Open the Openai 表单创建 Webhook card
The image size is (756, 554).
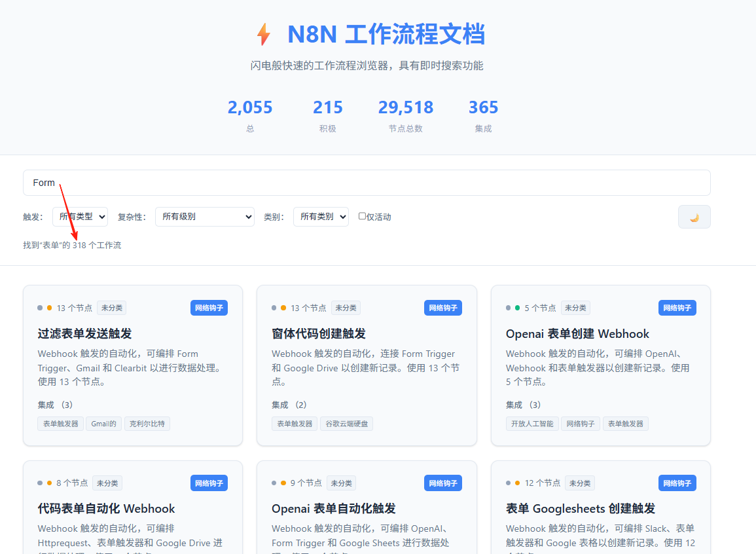click(600, 365)
